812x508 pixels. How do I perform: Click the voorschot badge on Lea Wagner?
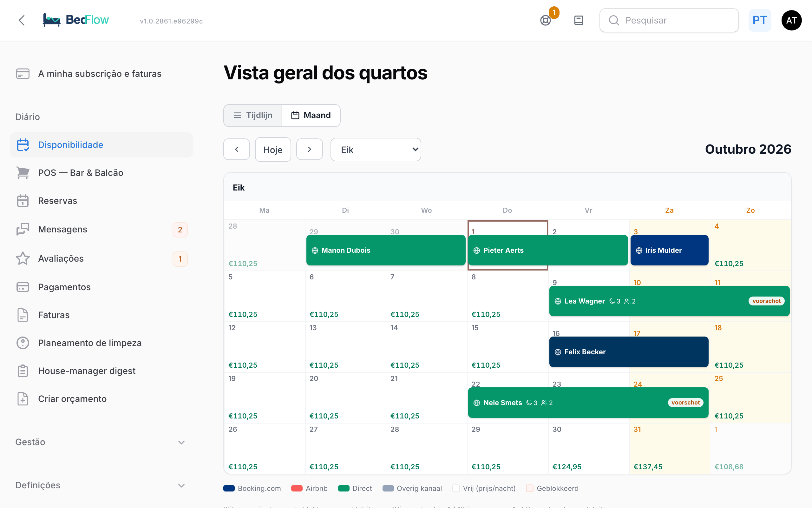[x=766, y=301]
